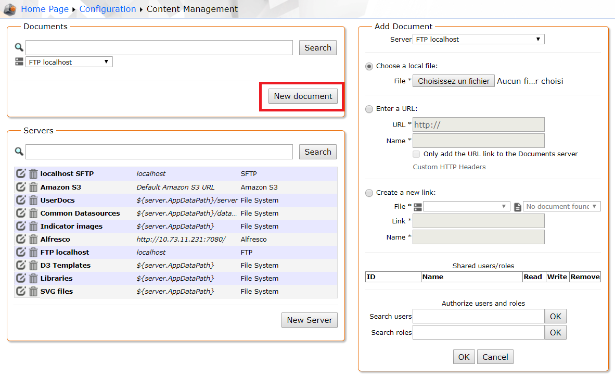Click the New Server button

(x=309, y=320)
